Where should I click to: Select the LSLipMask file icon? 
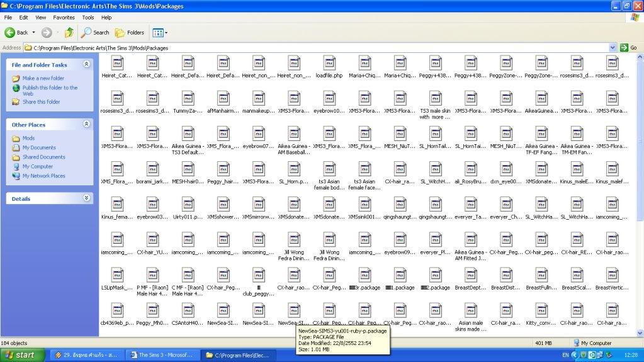[118, 275]
